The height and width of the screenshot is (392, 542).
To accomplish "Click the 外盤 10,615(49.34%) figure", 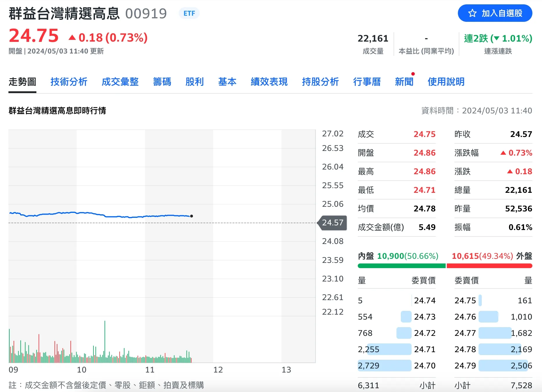I will [482, 256].
